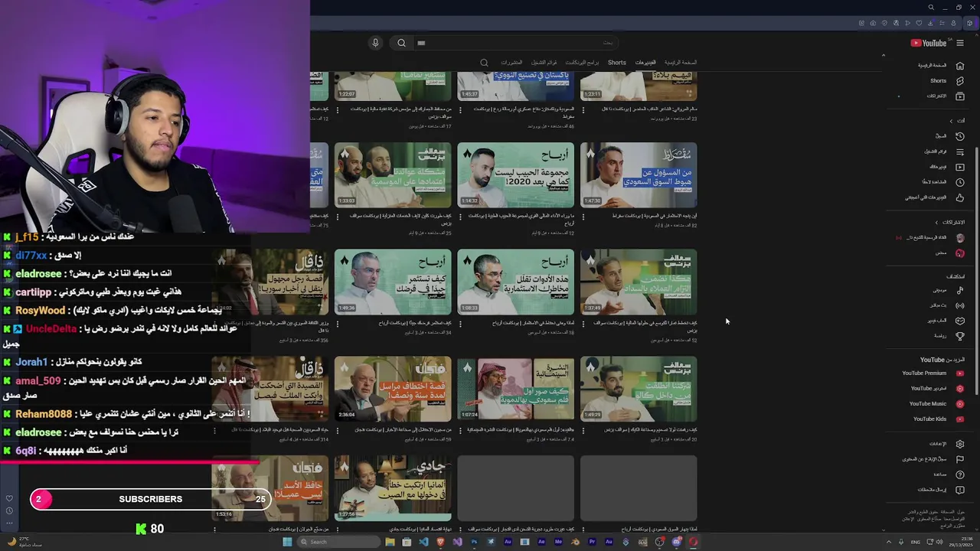Screen dimensions: 980x551
Task: Open watch History in the sidebar
Action: click(x=949, y=136)
